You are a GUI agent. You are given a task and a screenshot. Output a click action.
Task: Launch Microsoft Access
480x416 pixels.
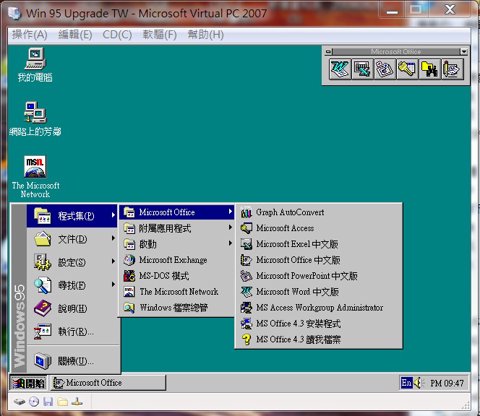[318, 228]
